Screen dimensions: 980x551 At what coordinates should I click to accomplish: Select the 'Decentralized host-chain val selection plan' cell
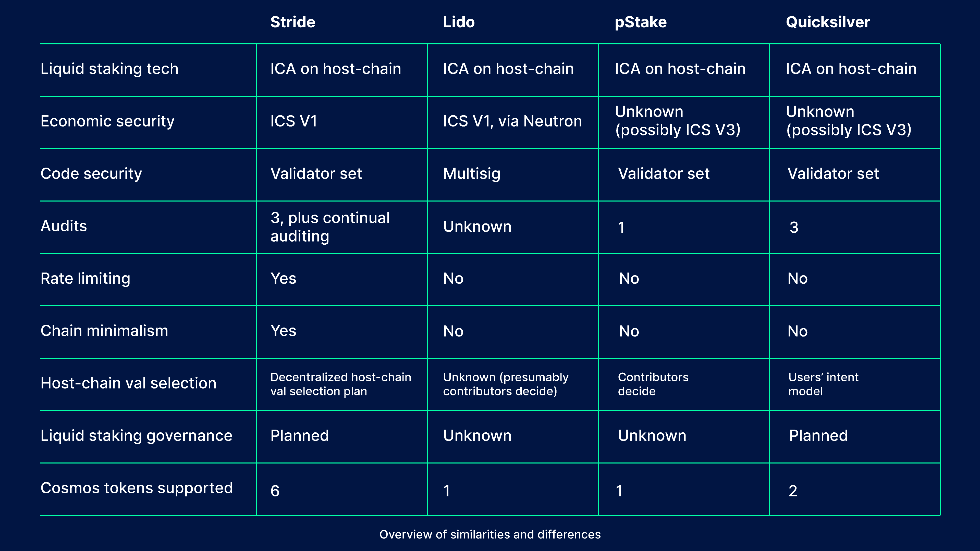[340, 384]
